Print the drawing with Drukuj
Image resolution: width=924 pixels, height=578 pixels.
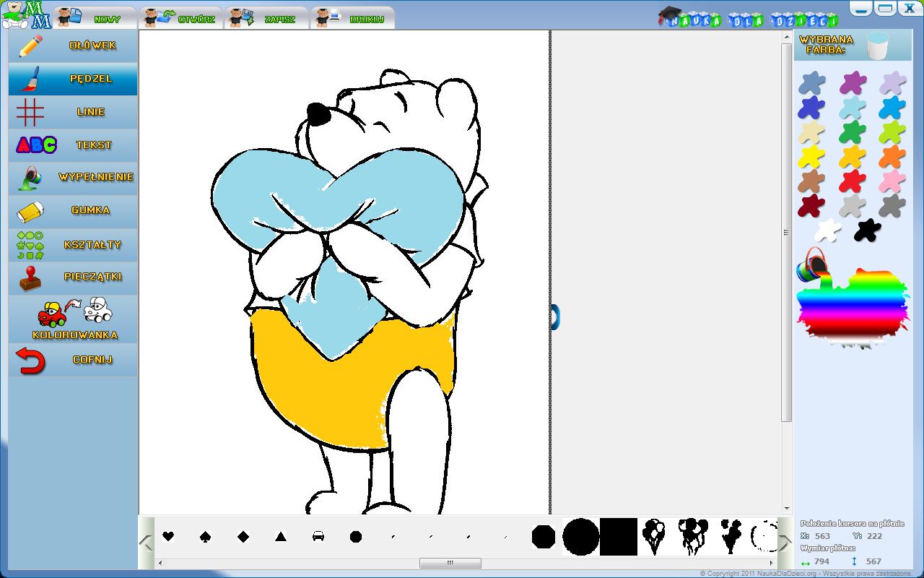click(x=352, y=18)
